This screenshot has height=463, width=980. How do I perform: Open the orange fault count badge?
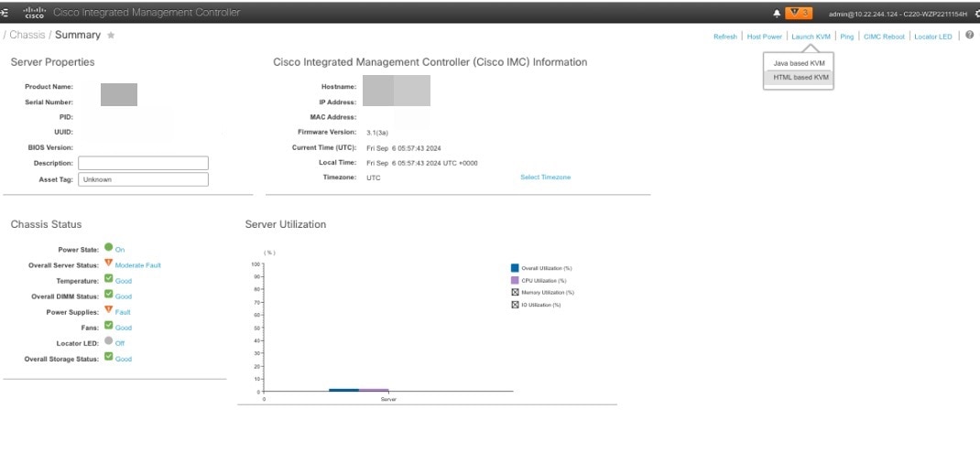tap(799, 13)
